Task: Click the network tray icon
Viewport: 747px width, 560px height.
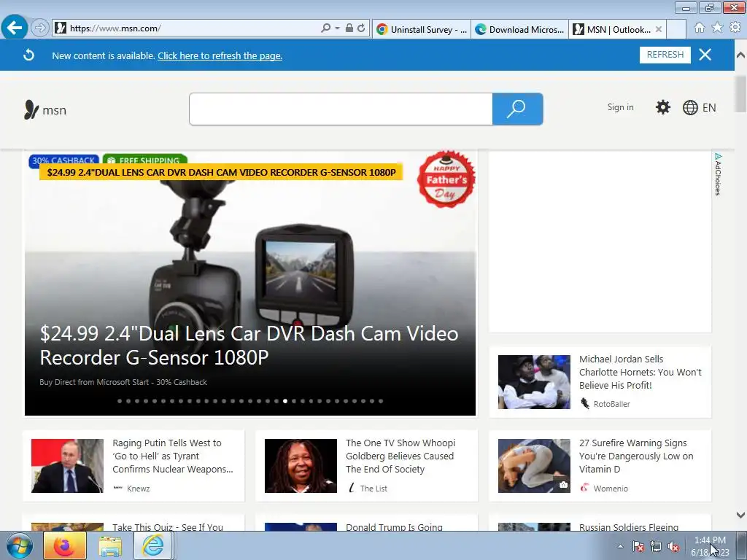Action: pos(656,547)
